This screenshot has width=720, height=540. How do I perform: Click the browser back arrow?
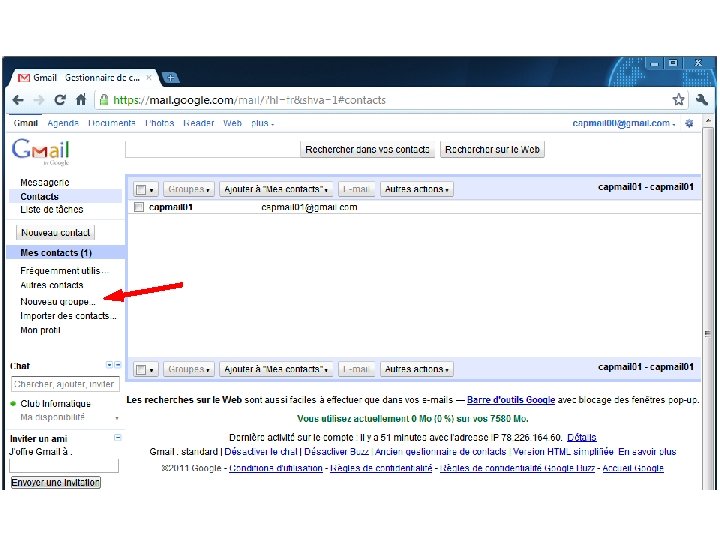pos(18,100)
